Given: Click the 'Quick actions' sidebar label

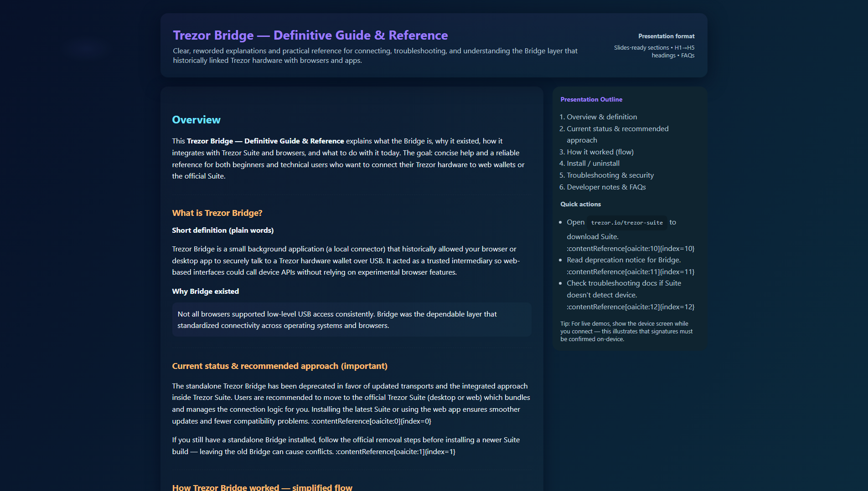Looking at the screenshot, I should click(580, 204).
